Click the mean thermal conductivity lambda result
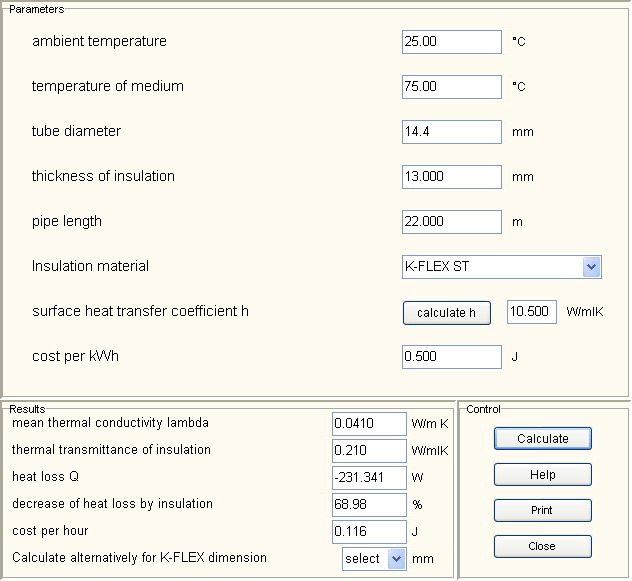The width and height of the screenshot is (632, 581). pyautogui.click(x=369, y=424)
